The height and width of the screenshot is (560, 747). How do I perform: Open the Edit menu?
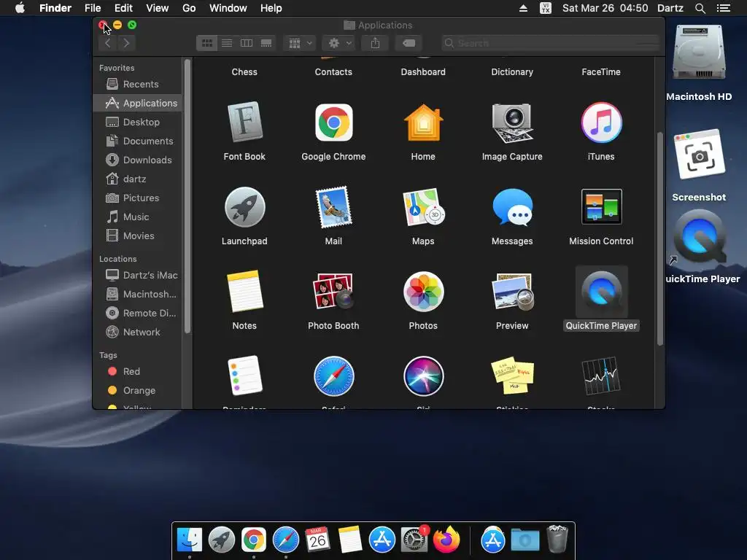pyautogui.click(x=123, y=8)
